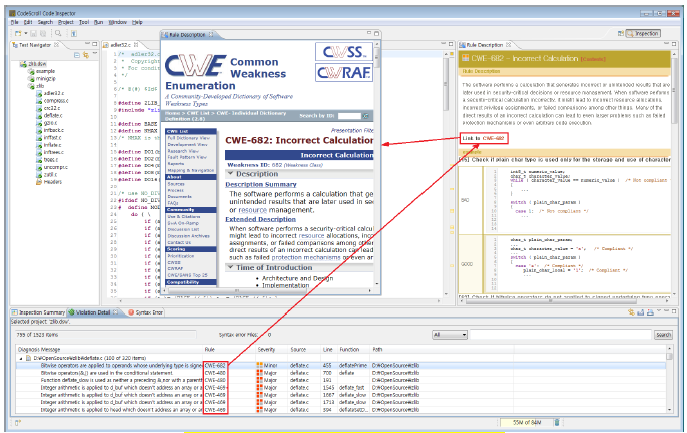Close the adler32.c editor tab
This screenshot has height=433, width=687.
point(136,45)
